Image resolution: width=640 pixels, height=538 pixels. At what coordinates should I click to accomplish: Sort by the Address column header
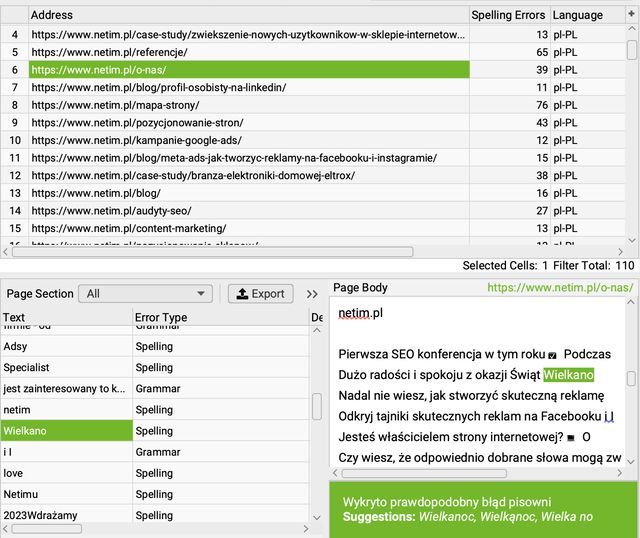(248, 15)
